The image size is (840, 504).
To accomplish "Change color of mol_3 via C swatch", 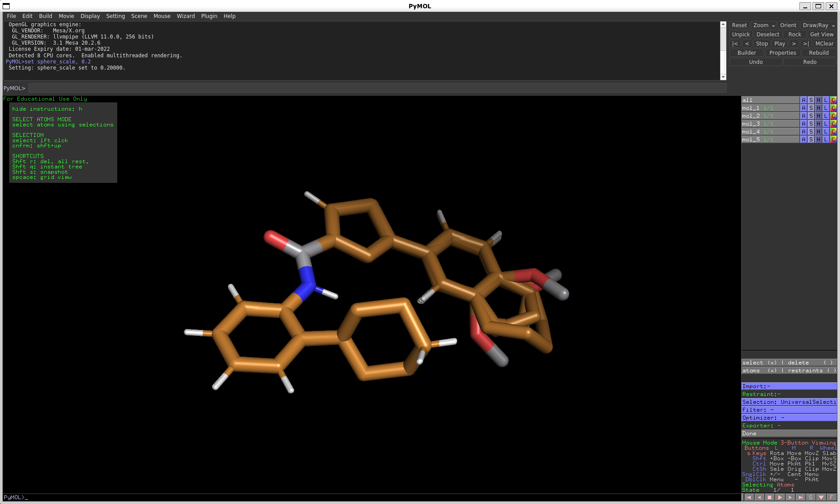I will click(x=833, y=124).
